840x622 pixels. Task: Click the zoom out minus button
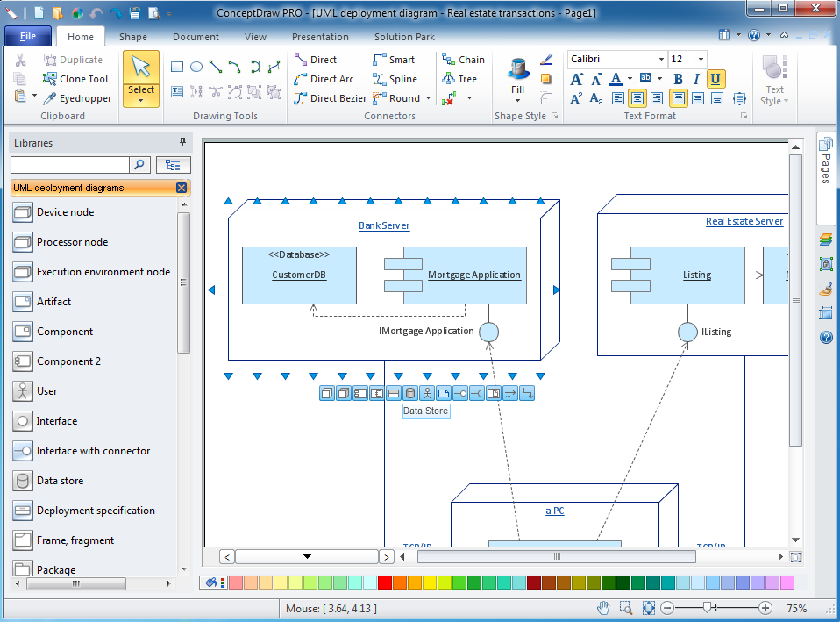pos(667,608)
